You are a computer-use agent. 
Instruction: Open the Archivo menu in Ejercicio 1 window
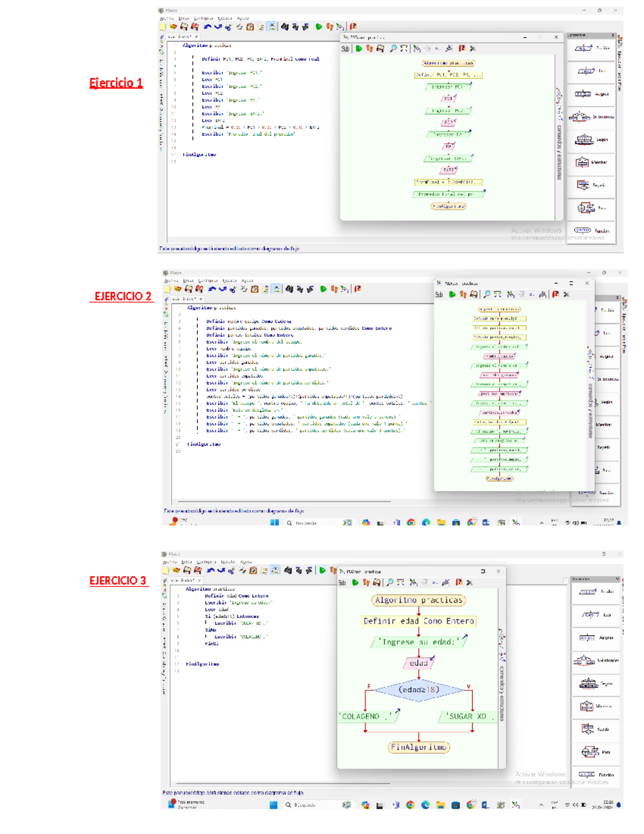coord(167,18)
